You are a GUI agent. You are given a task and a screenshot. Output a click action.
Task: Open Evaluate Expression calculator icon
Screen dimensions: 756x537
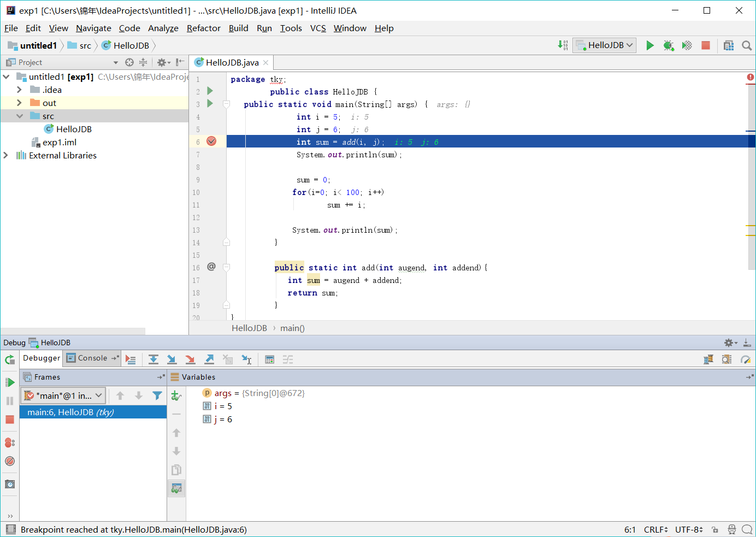tap(269, 359)
